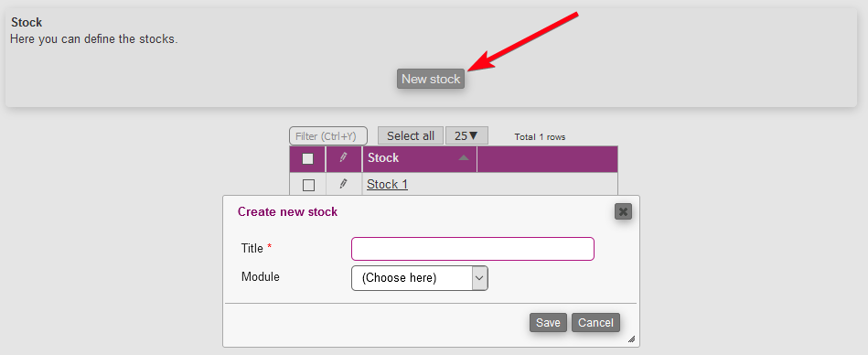Expand the Module (Choose here) dropdown
The height and width of the screenshot is (355, 868).
click(420, 278)
